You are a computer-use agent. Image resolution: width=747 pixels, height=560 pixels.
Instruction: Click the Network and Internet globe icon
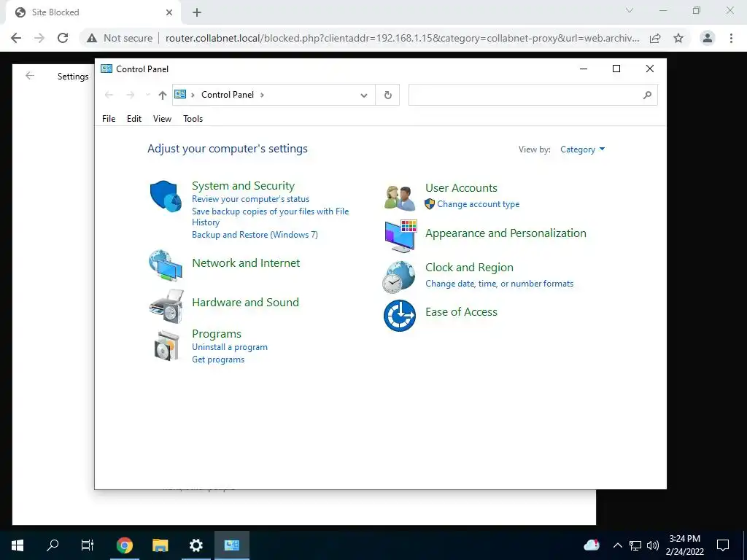[x=166, y=265]
